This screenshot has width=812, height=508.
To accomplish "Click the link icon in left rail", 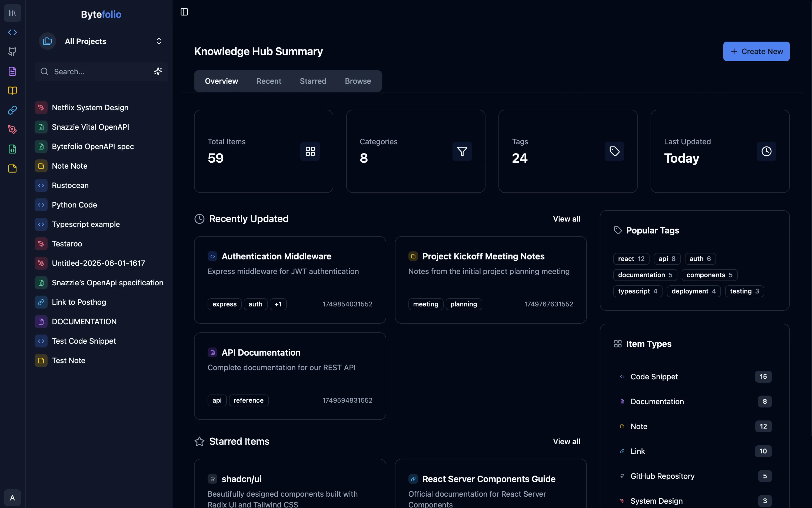I will pos(12,110).
